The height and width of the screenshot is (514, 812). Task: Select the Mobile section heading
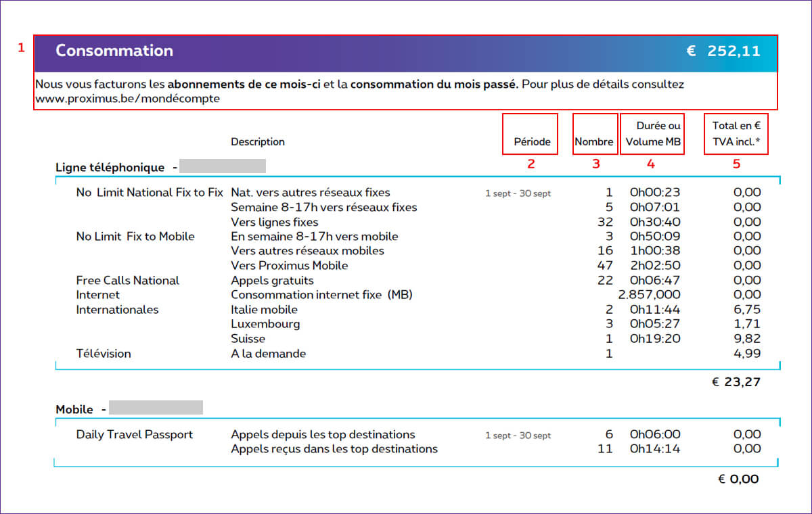tap(74, 409)
